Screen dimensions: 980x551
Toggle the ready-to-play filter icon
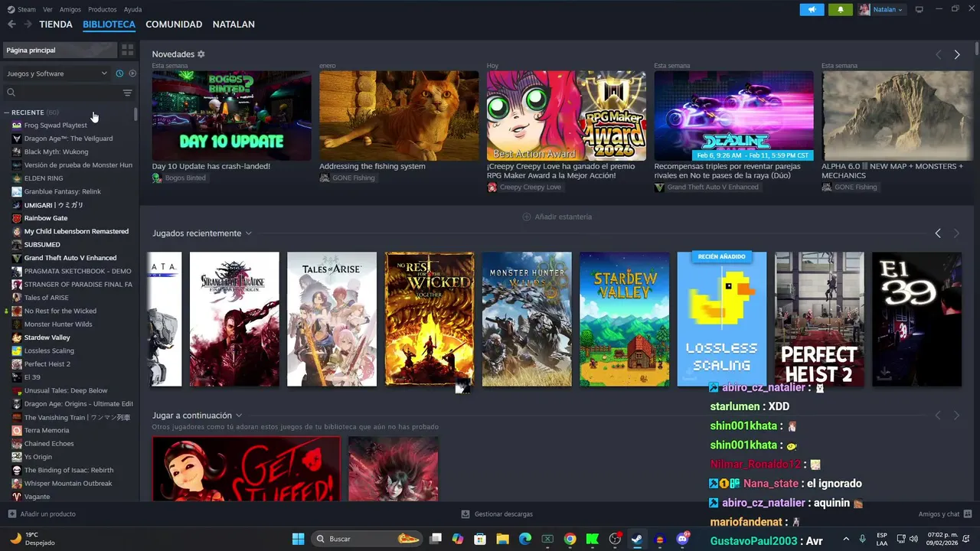[x=132, y=73]
